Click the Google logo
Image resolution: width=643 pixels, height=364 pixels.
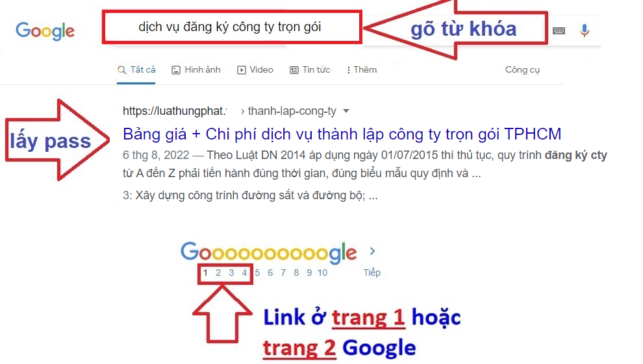coord(45,31)
